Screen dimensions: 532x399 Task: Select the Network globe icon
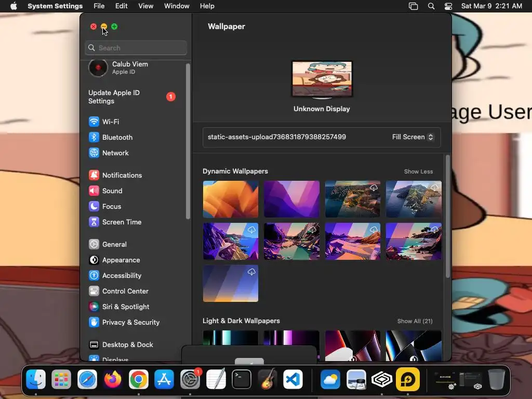[94, 153]
